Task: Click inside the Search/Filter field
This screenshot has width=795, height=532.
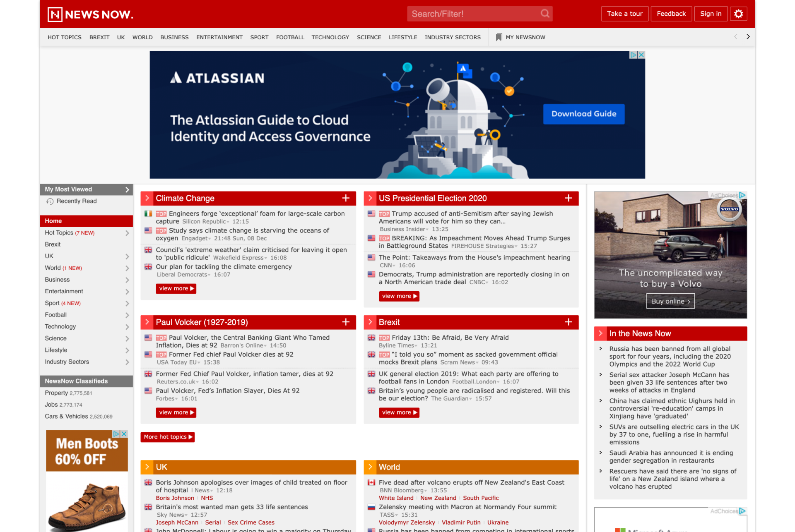Action: coord(474,14)
